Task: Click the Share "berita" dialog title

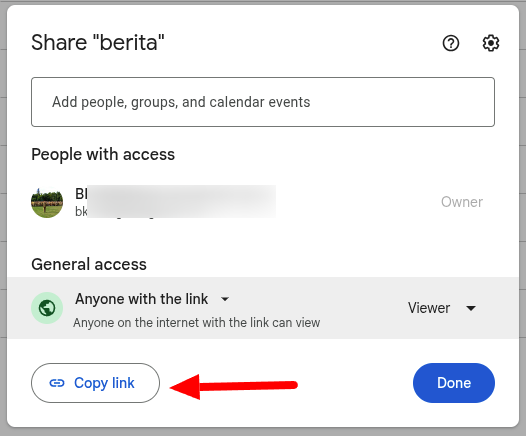Action: (x=98, y=43)
